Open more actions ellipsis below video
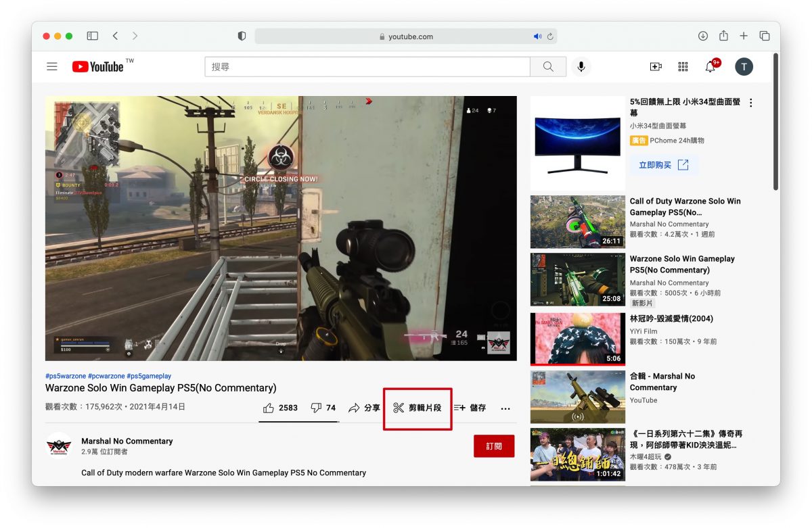Image resolution: width=812 pixels, height=528 pixels. [x=505, y=408]
